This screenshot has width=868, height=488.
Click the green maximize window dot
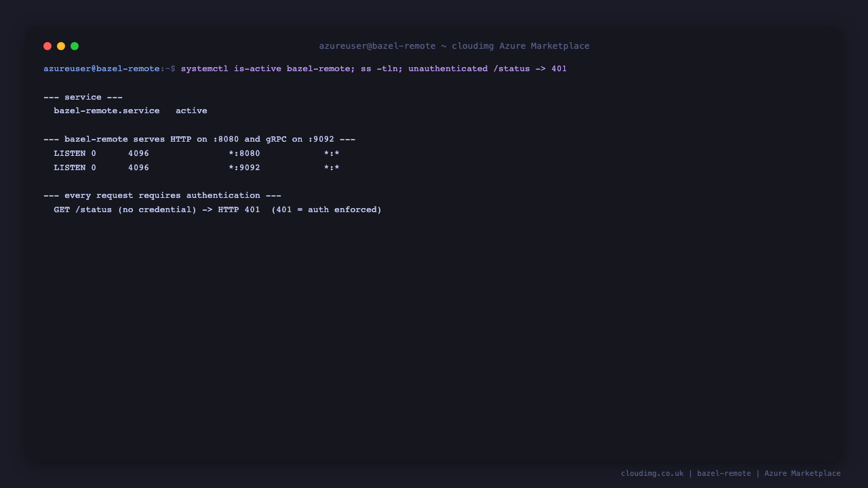75,46
